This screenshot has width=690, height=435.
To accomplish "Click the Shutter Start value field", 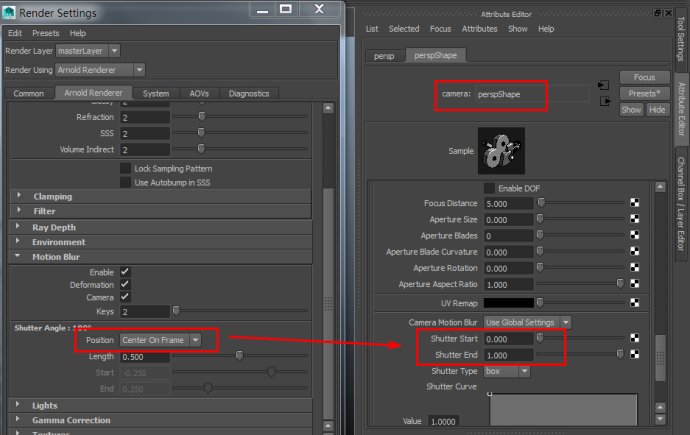I will (x=509, y=339).
